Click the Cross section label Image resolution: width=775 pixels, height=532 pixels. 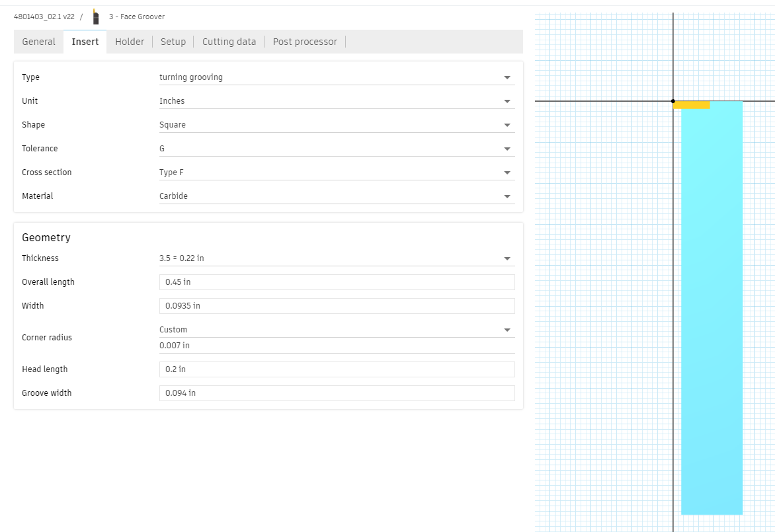(46, 172)
